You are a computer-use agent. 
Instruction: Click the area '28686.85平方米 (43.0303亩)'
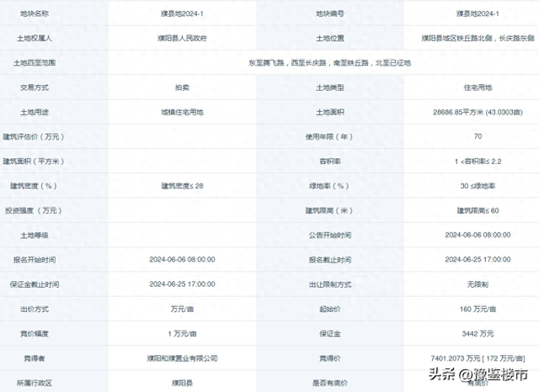(478, 112)
